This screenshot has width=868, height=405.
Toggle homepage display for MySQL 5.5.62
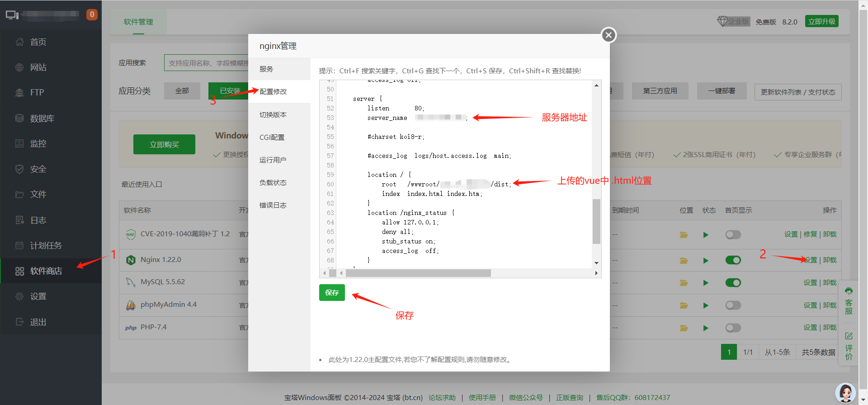(733, 283)
